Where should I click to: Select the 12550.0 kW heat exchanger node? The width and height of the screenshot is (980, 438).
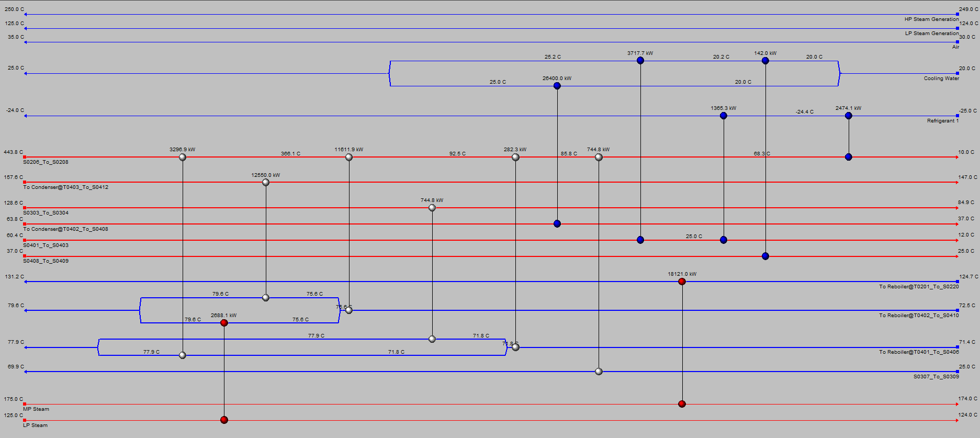266,182
